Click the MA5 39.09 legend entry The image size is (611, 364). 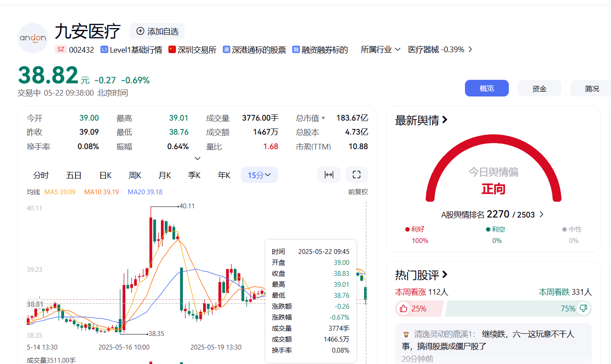coord(60,192)
